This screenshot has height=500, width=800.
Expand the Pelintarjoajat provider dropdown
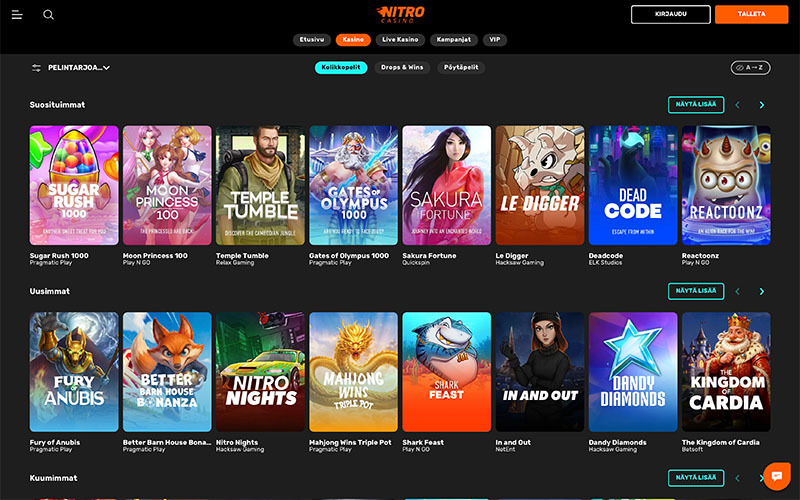pos(79,68)
